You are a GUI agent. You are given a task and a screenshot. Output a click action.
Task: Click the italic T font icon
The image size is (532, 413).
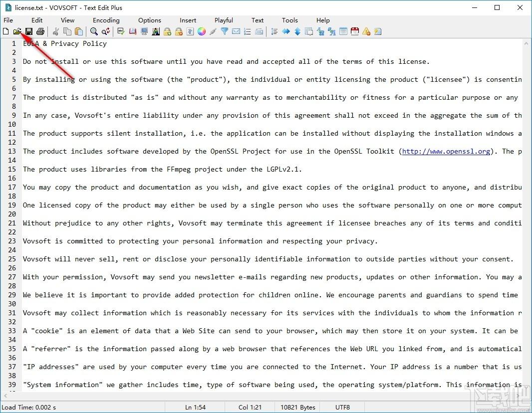190,31
